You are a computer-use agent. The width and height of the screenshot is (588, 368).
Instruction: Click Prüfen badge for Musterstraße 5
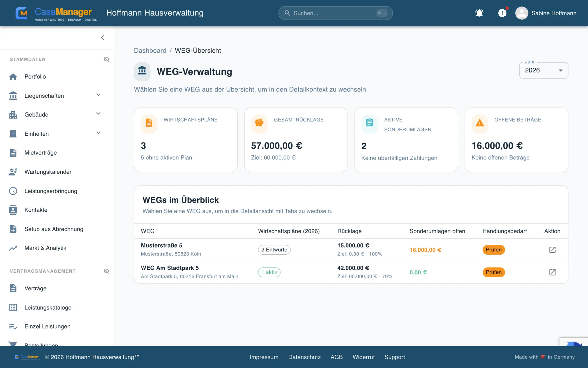pyautogui.click(x=494, y=250)
